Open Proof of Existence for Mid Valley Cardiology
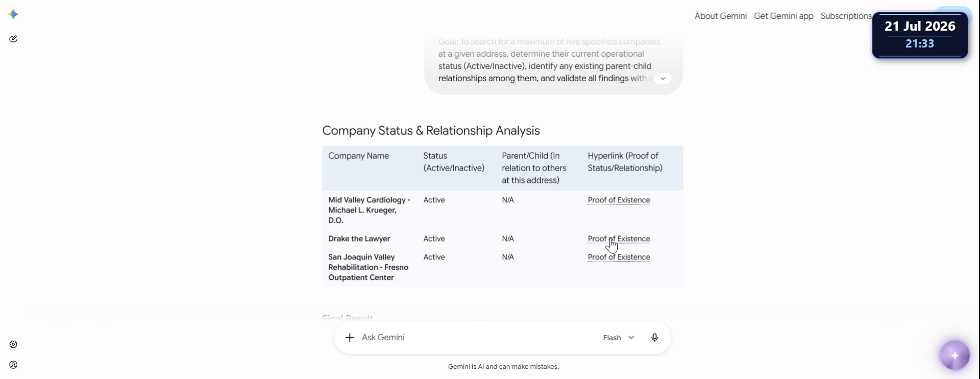 point(619,200)
